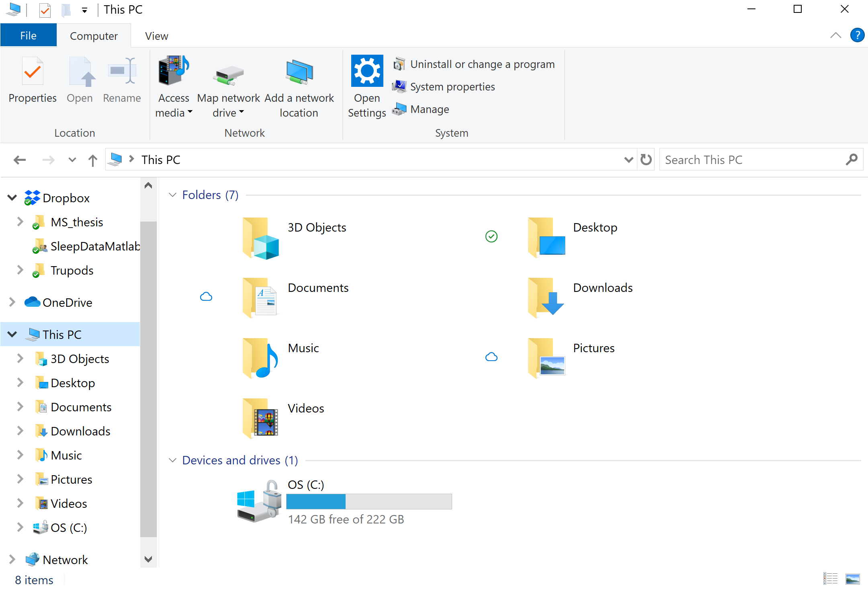The image size is (868, 589).
Task: Select the View ribbon tab
Action: [x=156, y=36]
